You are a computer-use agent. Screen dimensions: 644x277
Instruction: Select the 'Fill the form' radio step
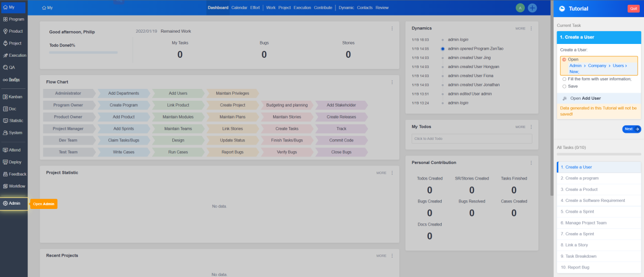tap(564, 79)
